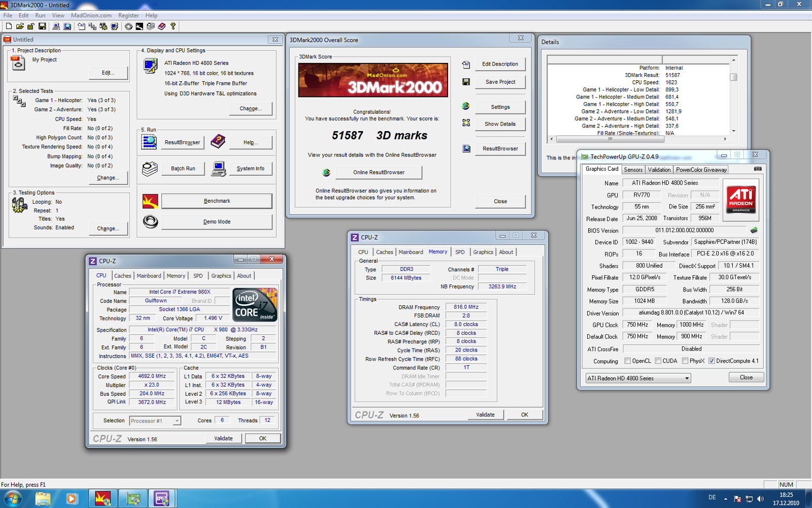This screenshot has width=812, height=508.
Task: Click Validate in the CPU-Z Memory window
Action: 485,415
